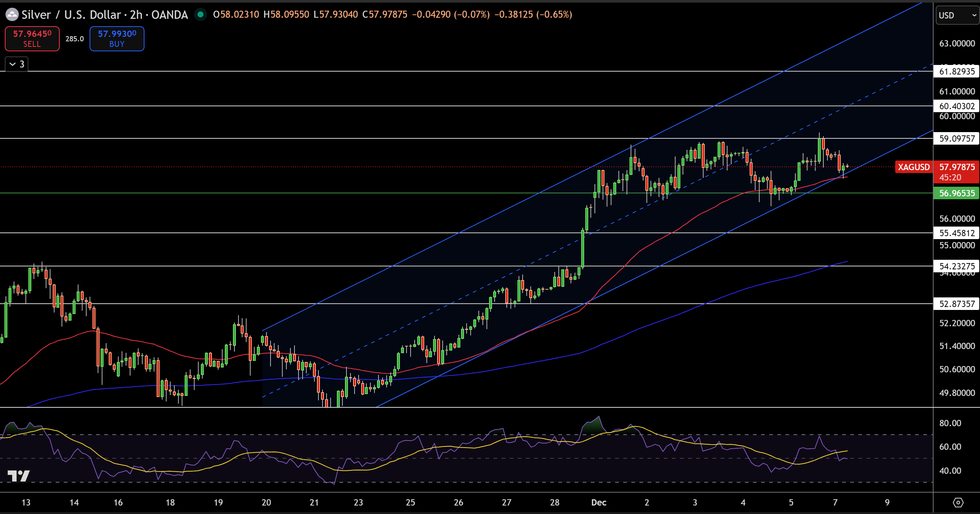Select the 55.45812 support line label
Viewport: 980px width, 514px height.
tap(956, 233)
